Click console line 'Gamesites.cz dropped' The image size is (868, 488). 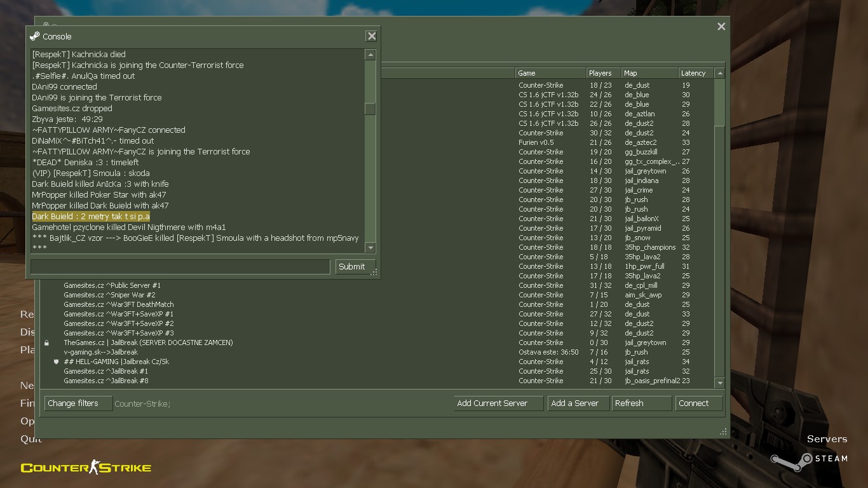(x=72, y=109)
